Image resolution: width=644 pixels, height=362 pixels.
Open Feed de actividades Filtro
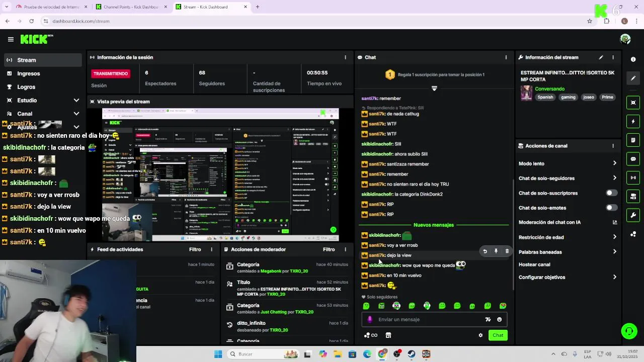(x=195, y=249)
